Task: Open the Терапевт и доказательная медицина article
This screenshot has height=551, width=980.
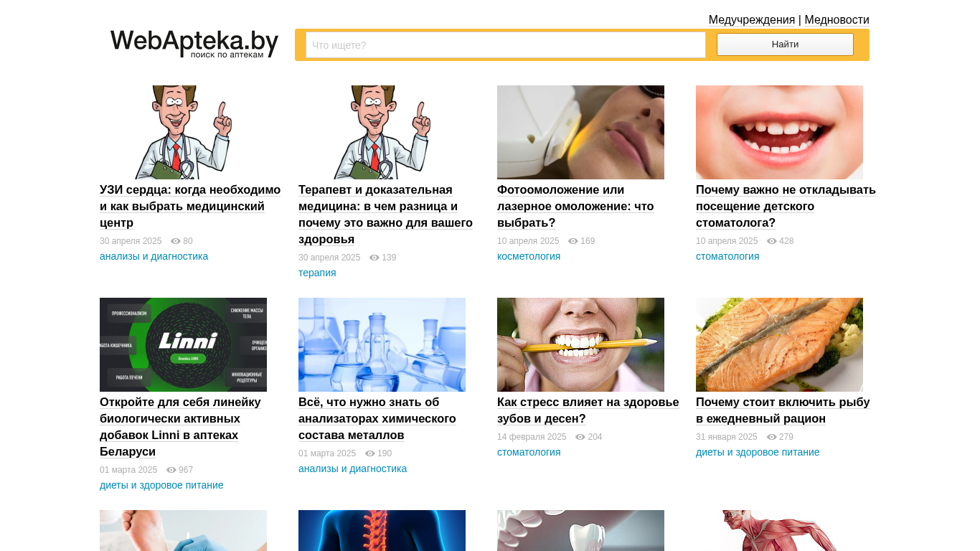Action: [x=385, y=215]
